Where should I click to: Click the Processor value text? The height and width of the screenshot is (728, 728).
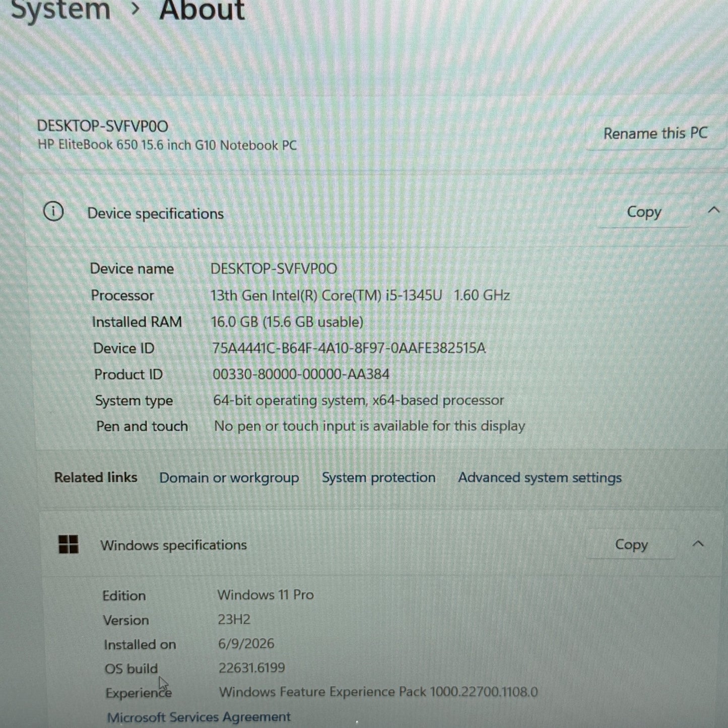click(360, 295)
